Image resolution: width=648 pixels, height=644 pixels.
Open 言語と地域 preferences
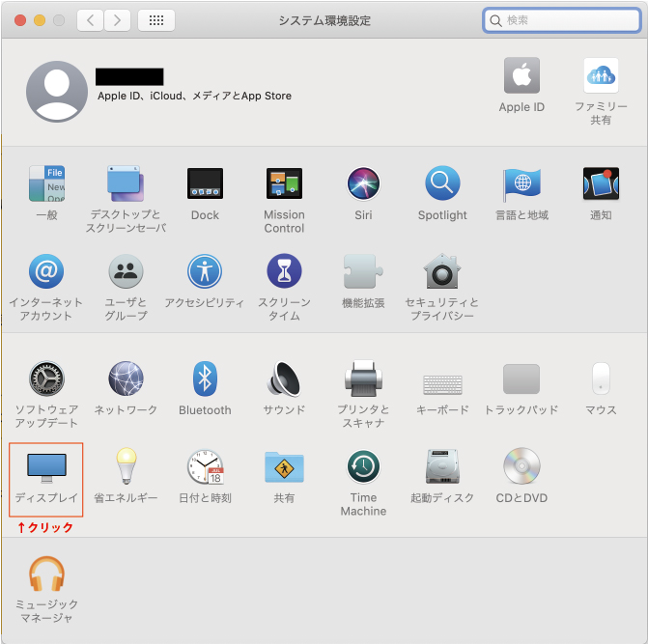coord(521,183)
